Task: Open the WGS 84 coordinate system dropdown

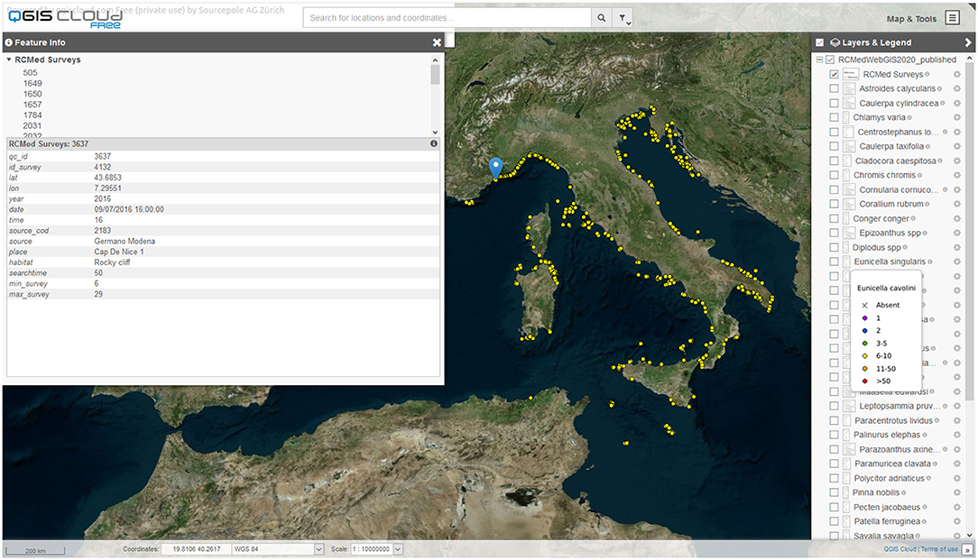Action: [318, 549]
